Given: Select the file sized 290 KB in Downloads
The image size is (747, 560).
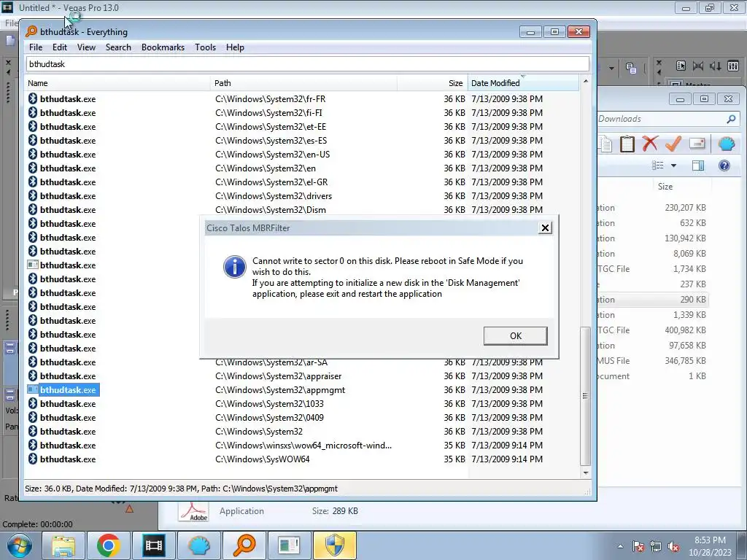Looking at the screenshot, I should click(x=652, y=300).
